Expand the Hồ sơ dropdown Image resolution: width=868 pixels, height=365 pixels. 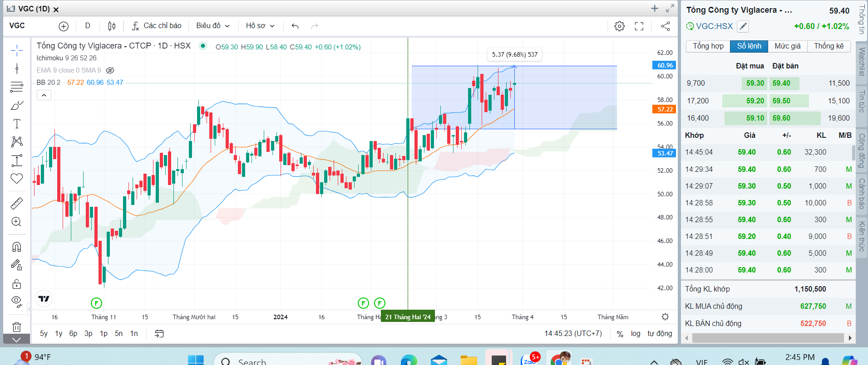pyautogui.click(x=260, y=26)
